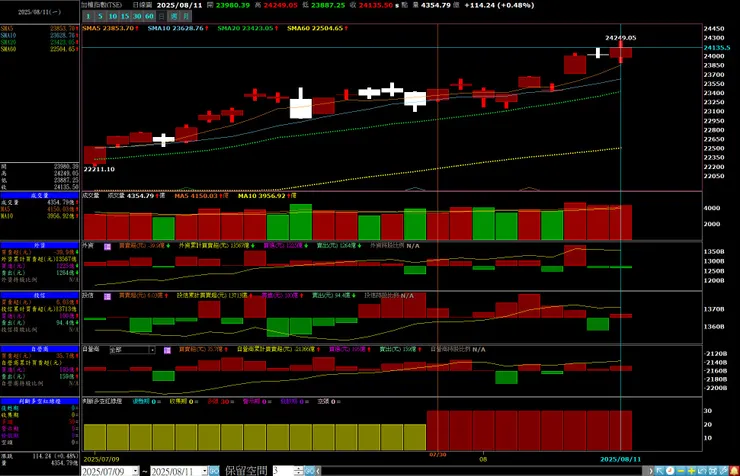The height and width of the screenshot is (476, 740).
Task: Open the start date 2025/07/09 dropdown
Action: point(135,471)
